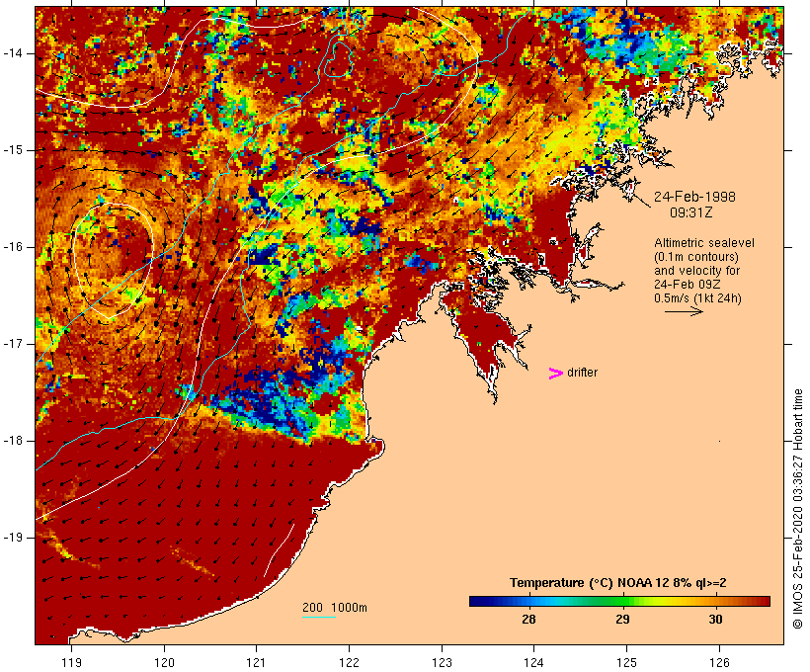Click the longitude axis label 119
The height and width of the screenshot is (672, 810).
pyautogui.click(x=71, y=663)
